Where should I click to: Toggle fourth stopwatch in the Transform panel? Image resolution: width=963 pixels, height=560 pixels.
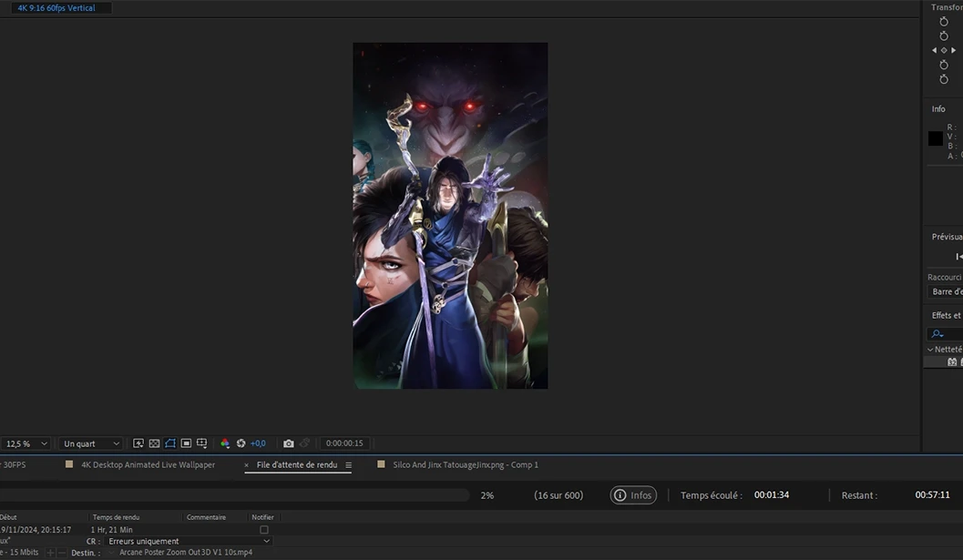[x=944, y=65]
